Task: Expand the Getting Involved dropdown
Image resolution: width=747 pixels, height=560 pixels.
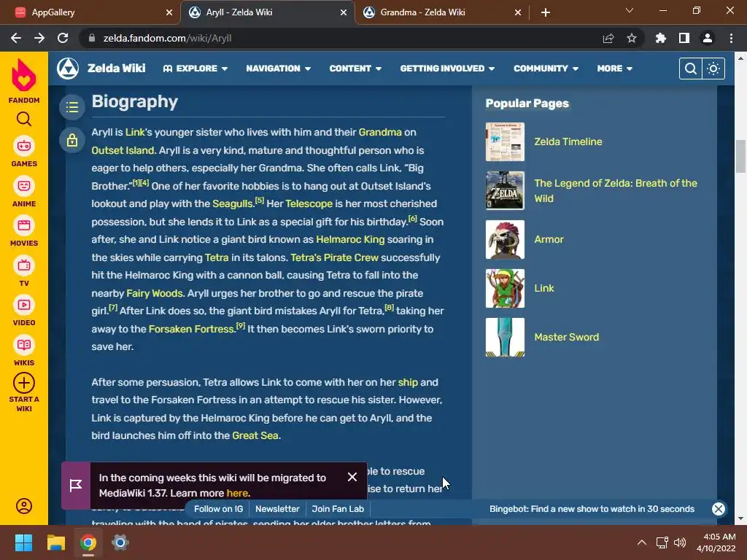Action: (x=447, y=69)
